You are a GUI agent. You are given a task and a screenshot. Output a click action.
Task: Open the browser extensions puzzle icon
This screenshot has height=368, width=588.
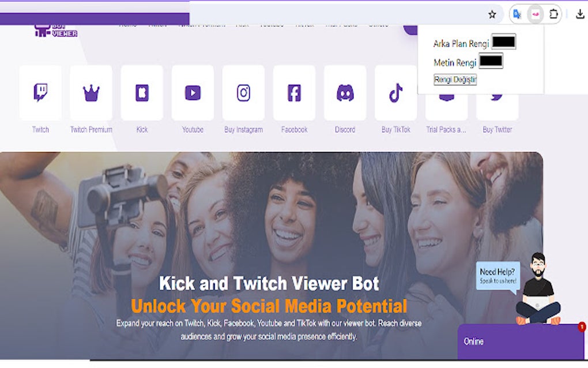tap(553, 14)
